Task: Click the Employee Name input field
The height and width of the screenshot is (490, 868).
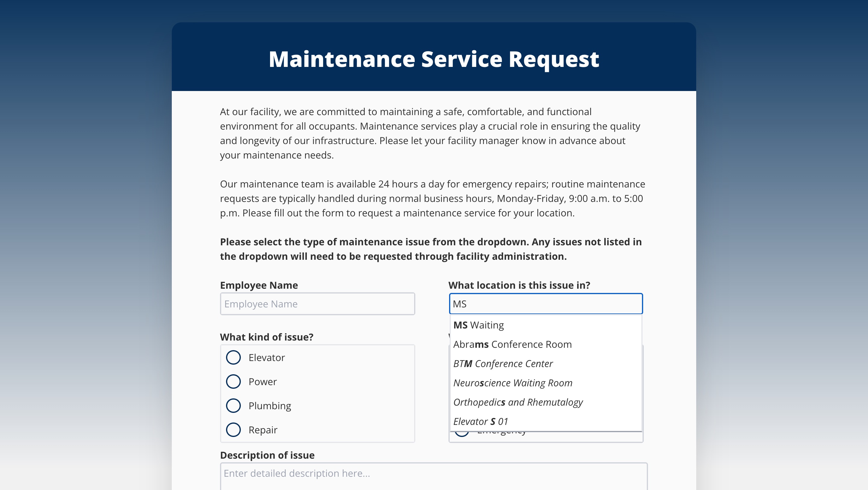Action: tap(317, 304)
